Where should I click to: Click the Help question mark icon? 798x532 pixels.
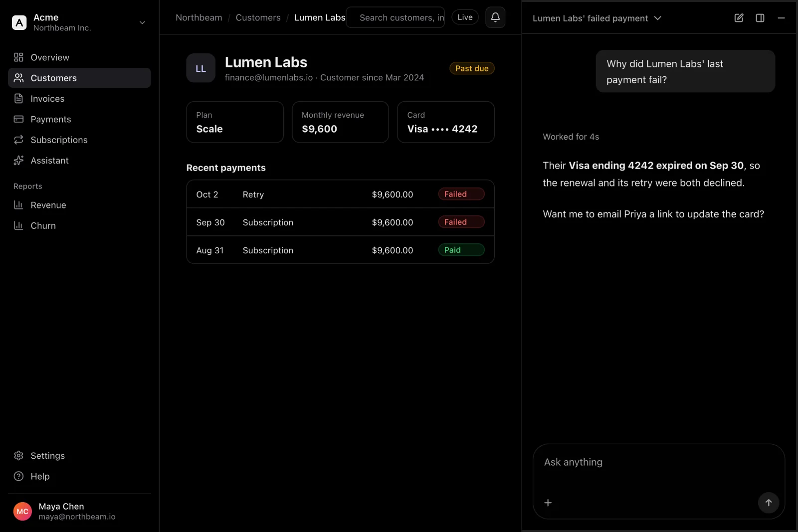coord(18,476)
